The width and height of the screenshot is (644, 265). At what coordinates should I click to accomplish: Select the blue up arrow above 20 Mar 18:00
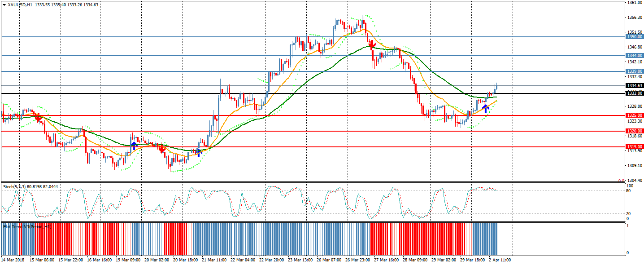coord(199,152)
